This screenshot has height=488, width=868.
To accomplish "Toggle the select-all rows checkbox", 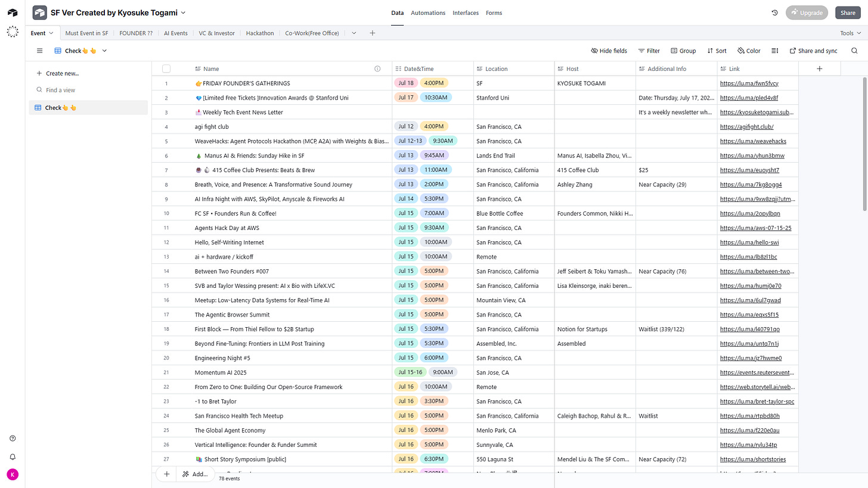I will click(166, 69).
